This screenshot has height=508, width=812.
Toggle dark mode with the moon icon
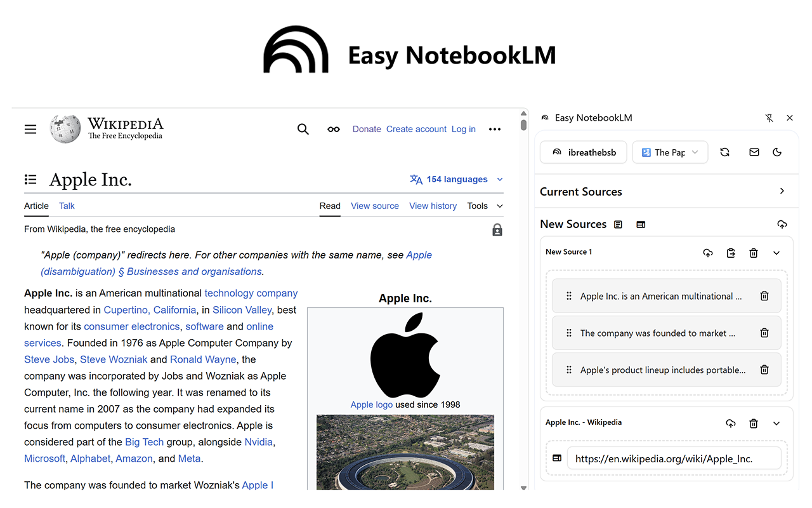tap(777, 152)
